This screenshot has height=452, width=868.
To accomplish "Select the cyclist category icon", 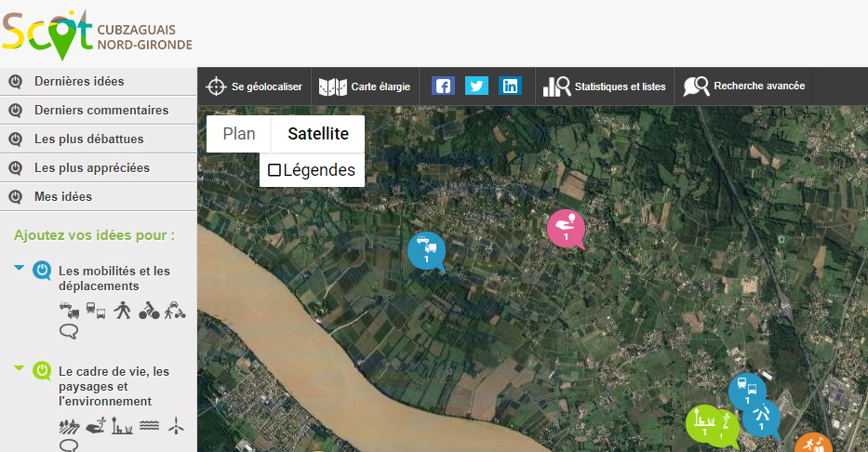I will [149, 311].
